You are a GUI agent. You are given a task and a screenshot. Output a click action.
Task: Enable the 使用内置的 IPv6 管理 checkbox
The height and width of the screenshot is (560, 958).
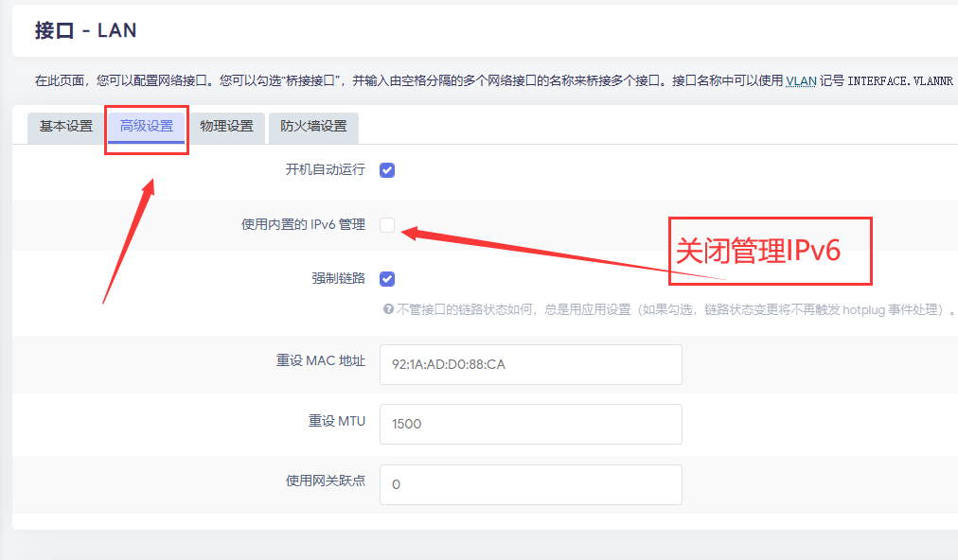tap(387, 225)
